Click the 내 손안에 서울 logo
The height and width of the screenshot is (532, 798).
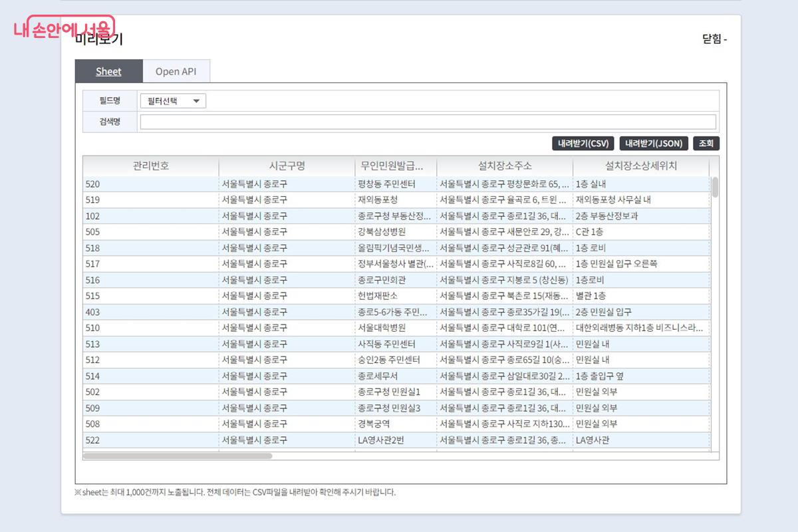tap(64, 29)
